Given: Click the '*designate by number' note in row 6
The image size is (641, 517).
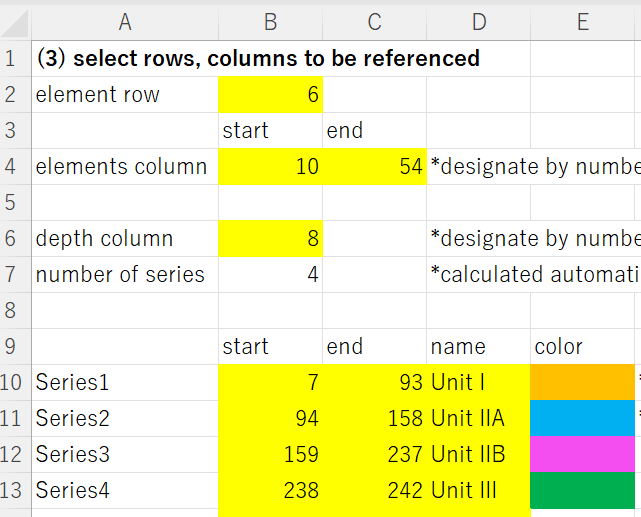Looking at the screenshot, I should pos(536,238).
